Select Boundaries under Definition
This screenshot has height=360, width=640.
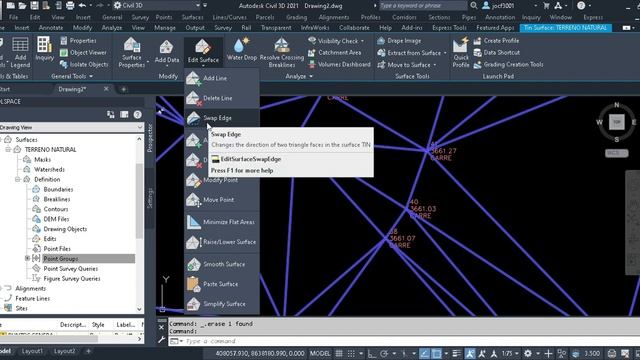pyautogui.click(x=58, y=189)
